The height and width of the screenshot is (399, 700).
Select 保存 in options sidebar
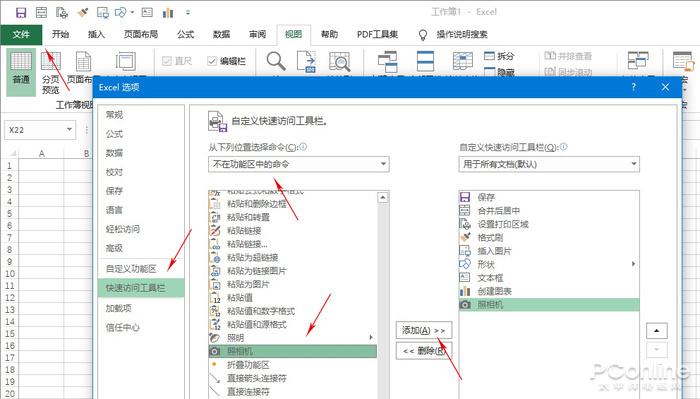pos(141,191)
